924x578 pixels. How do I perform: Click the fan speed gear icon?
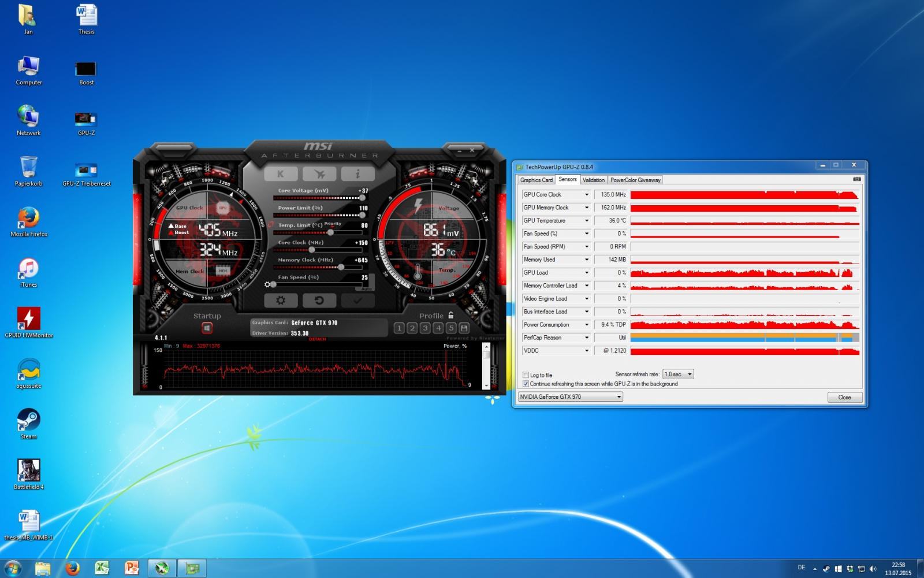(267, 284)
